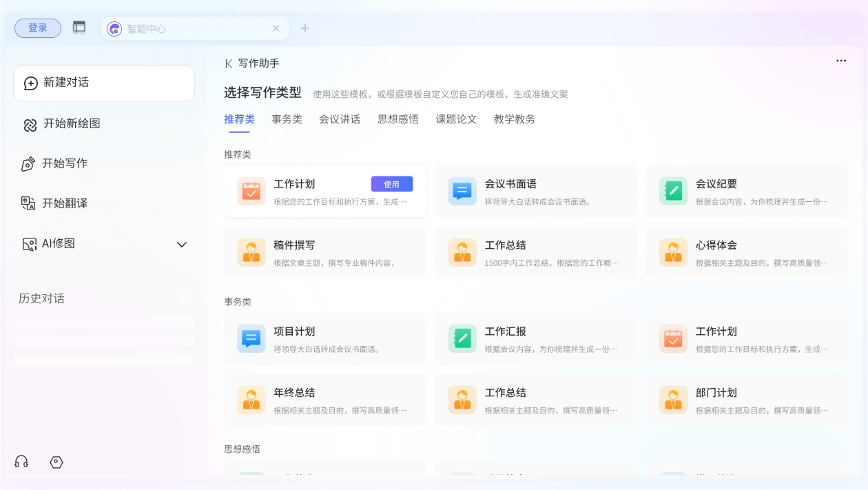Open the 会议纪要 template title
868x490 pixels.
(x=716, y=184)
